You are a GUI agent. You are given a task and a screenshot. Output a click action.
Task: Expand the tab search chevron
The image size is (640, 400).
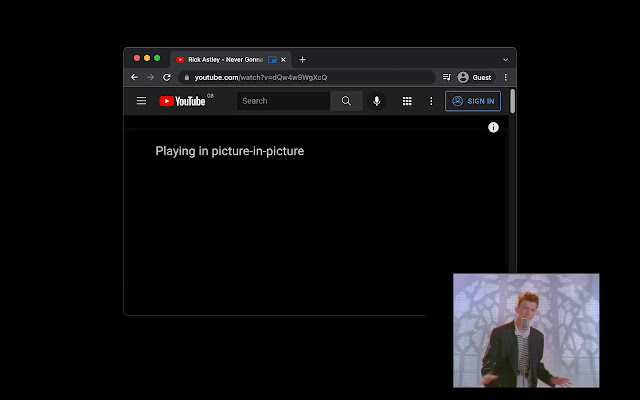505,60
